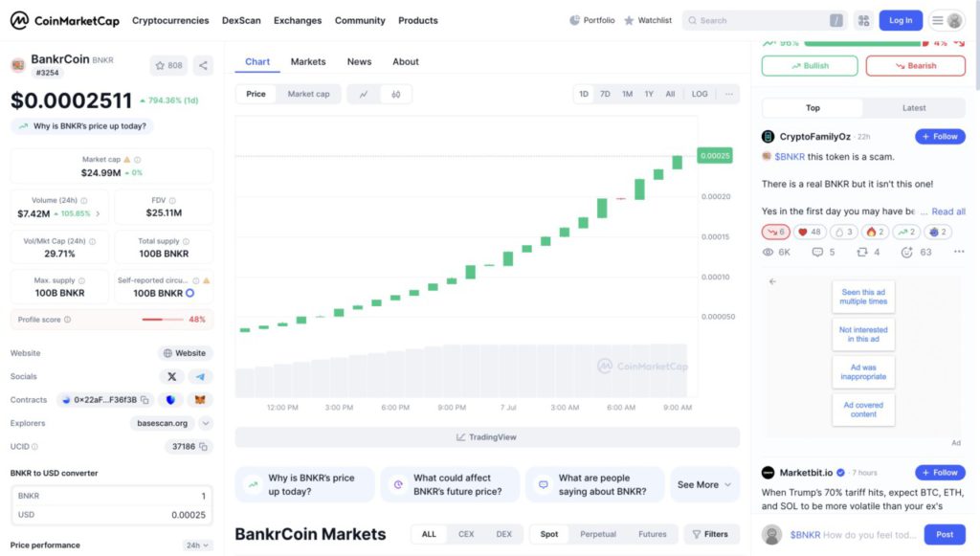Click the blue shield wallet icon

pos(170,400)
